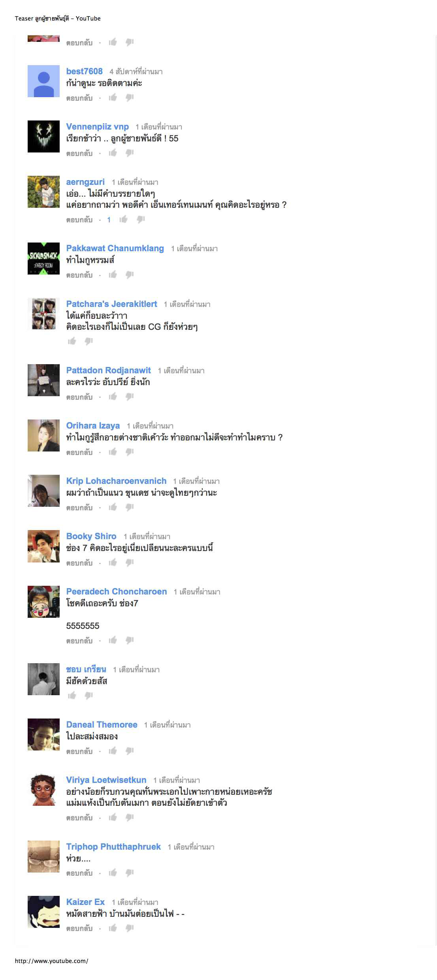
Task: Open Vennenpiiz vnp's avatar thumbnail
Action: point(43,136)
